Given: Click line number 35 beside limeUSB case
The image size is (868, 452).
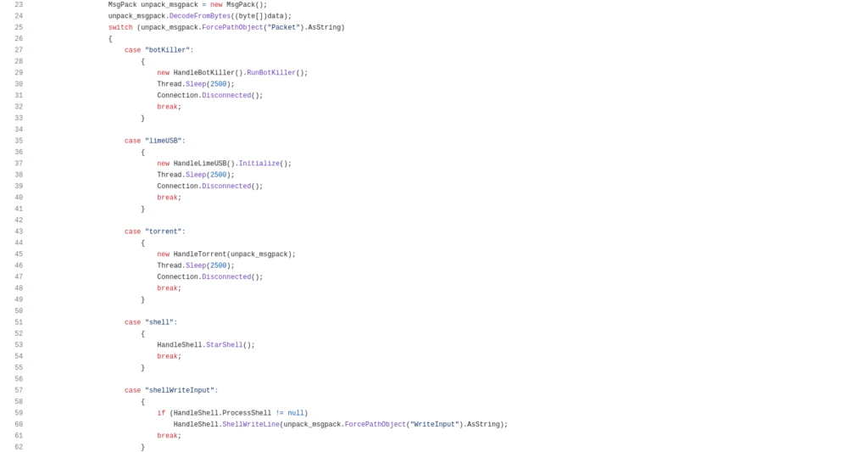Looking at the screenshot, I should coord(19,141).
